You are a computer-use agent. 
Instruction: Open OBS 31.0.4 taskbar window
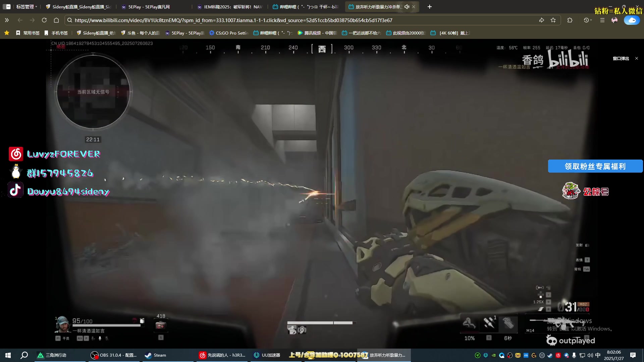(114, 355)
